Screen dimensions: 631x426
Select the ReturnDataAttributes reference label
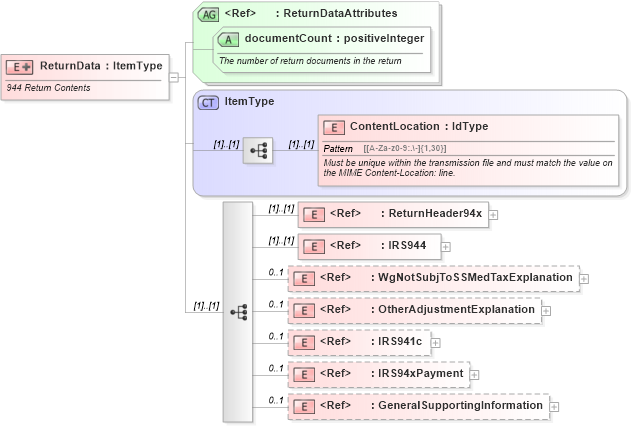[x=340, y=13]
